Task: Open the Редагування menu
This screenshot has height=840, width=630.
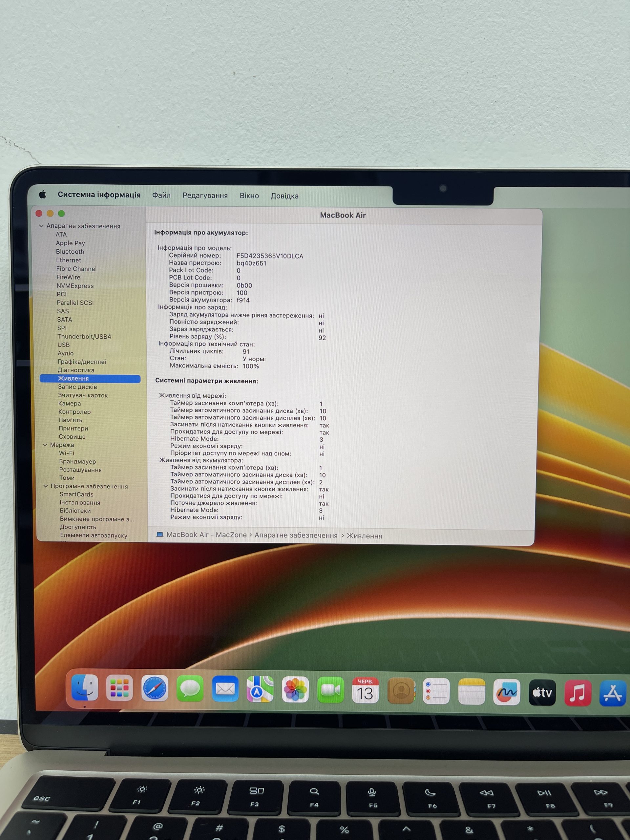Action: (205, 196)
